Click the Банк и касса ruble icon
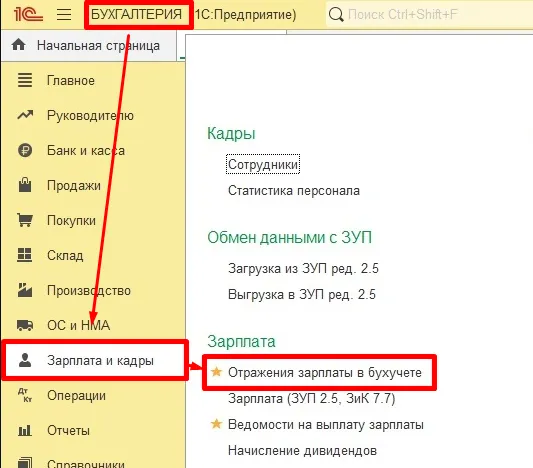 tap(25, 150)
